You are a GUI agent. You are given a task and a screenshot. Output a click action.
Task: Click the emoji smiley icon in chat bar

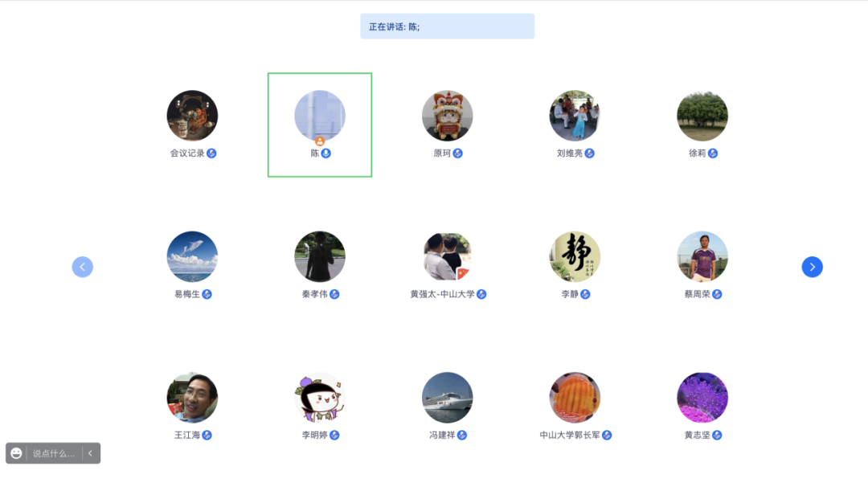click(x=16, y=453)
